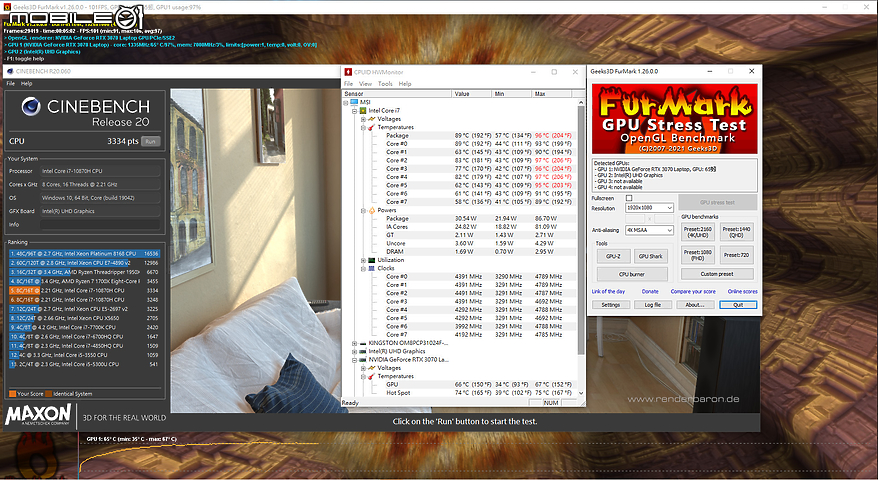Select ranking row Intel Xeon Platinum 8168 CPU
Viewport: 878px width, 480px height.
click(x=84, y=254)
